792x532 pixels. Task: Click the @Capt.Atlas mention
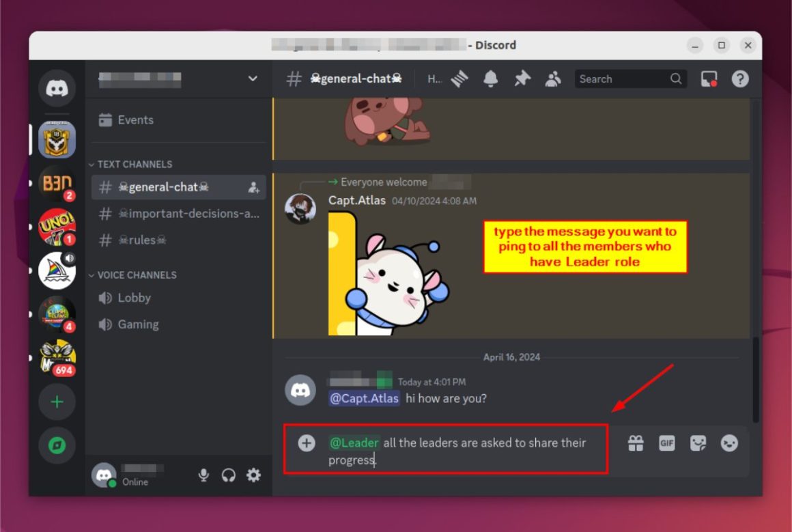click(364, 398)
